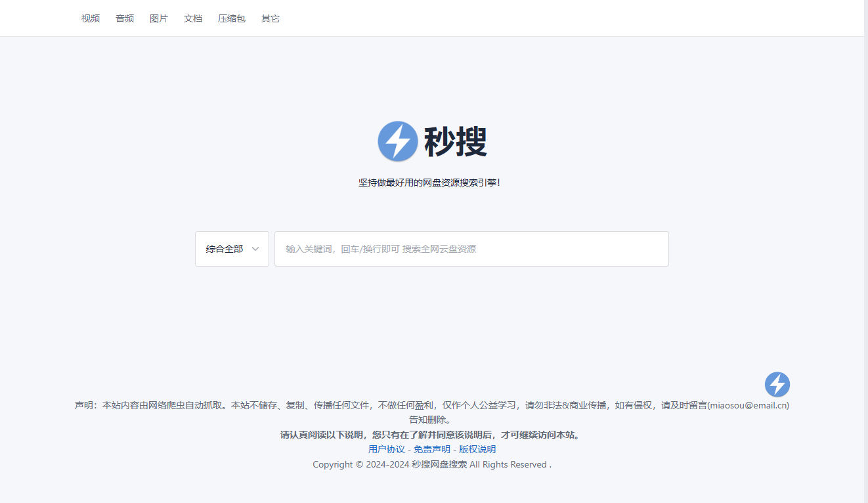Expand the 综合全部 dropdown

pos(232,249)
